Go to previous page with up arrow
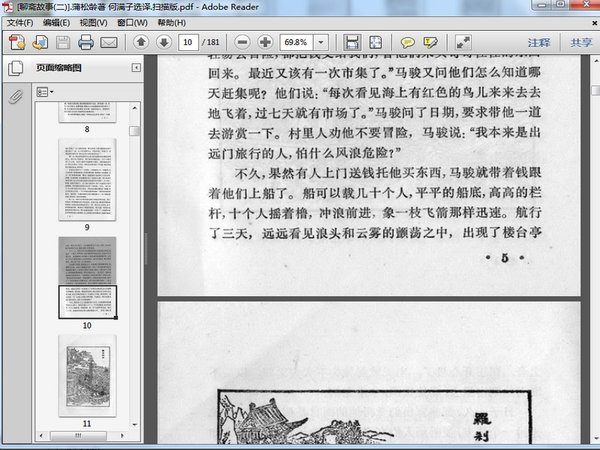The height and width of the screenshot is (450, 600). (x=139, y=42)
